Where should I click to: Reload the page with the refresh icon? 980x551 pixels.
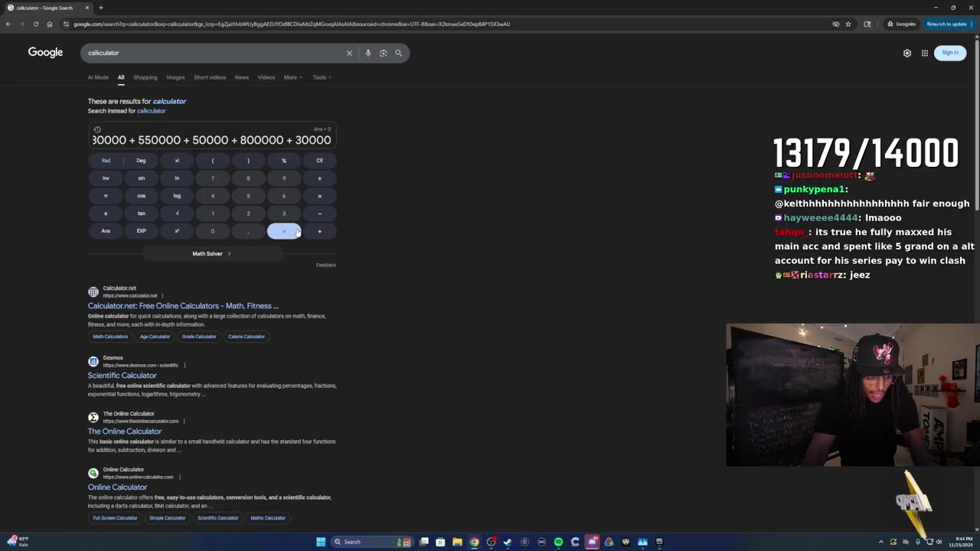(x=35, y=24)
